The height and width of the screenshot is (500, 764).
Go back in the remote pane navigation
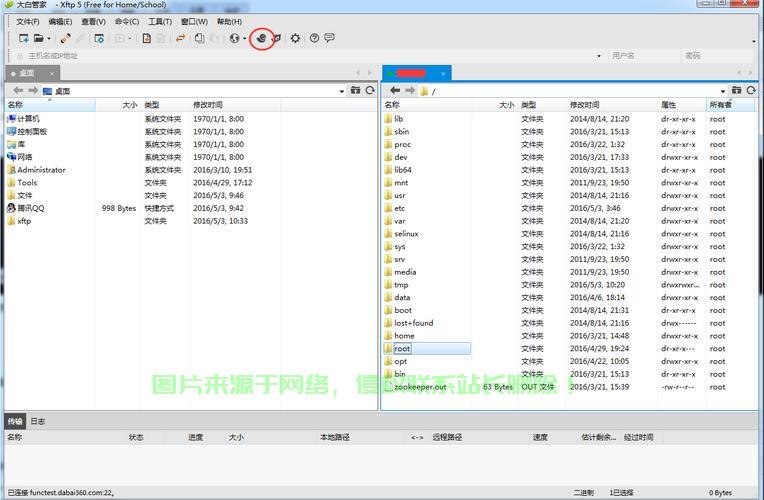[394, 91]
